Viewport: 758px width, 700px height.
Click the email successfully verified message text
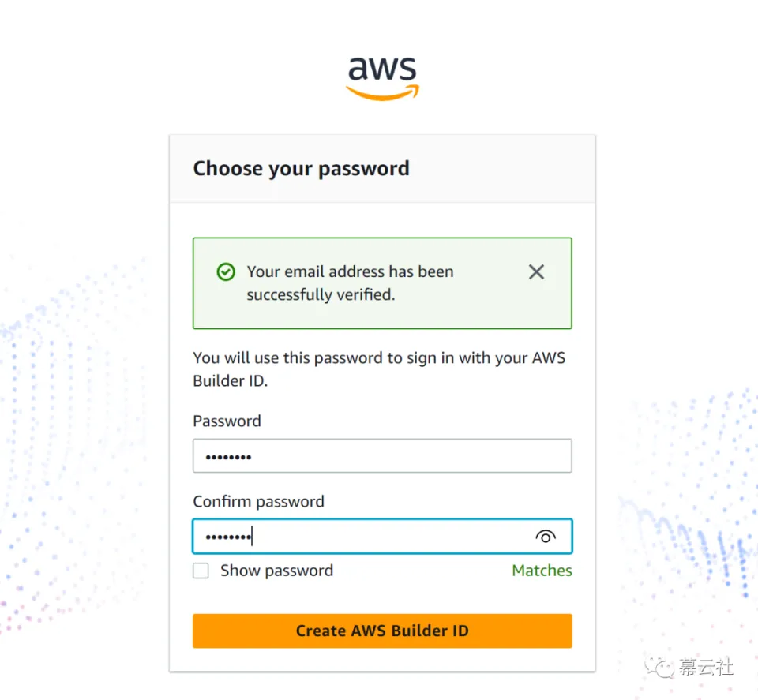pos(350,283)
